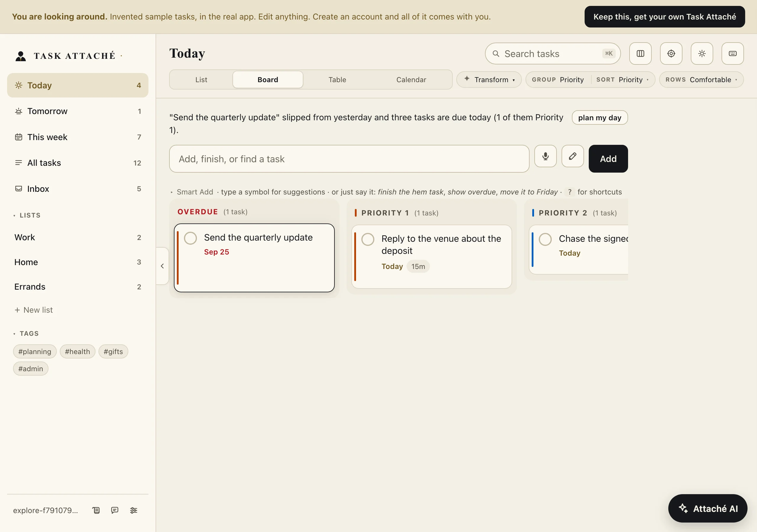Viewport: 757px width, 532px height.
Task: Click the pencil edit icon button
Action: 572,156
